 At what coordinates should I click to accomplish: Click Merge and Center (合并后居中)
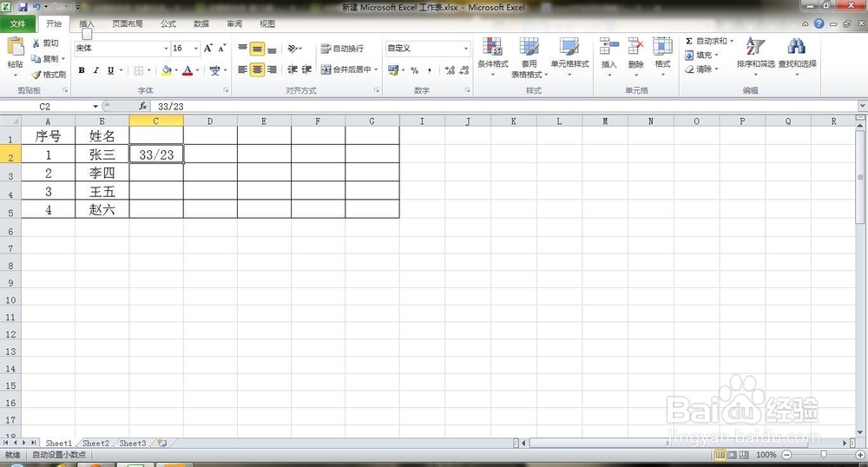point(346,69)
